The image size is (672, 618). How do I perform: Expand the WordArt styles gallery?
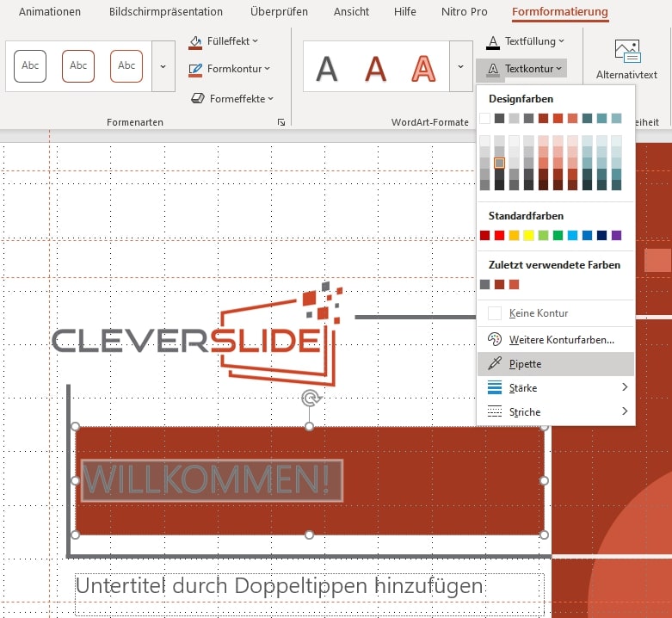coord(461,66)
